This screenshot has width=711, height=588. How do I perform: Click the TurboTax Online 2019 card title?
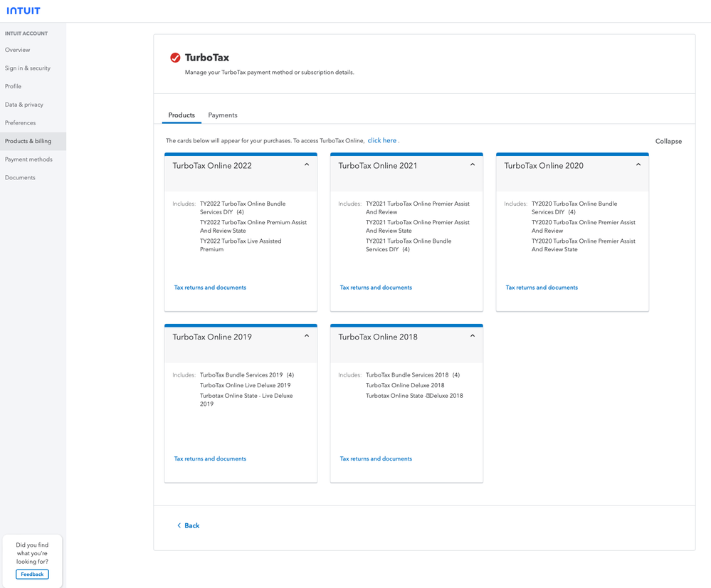pyautogui.click(x=212, y=337)
